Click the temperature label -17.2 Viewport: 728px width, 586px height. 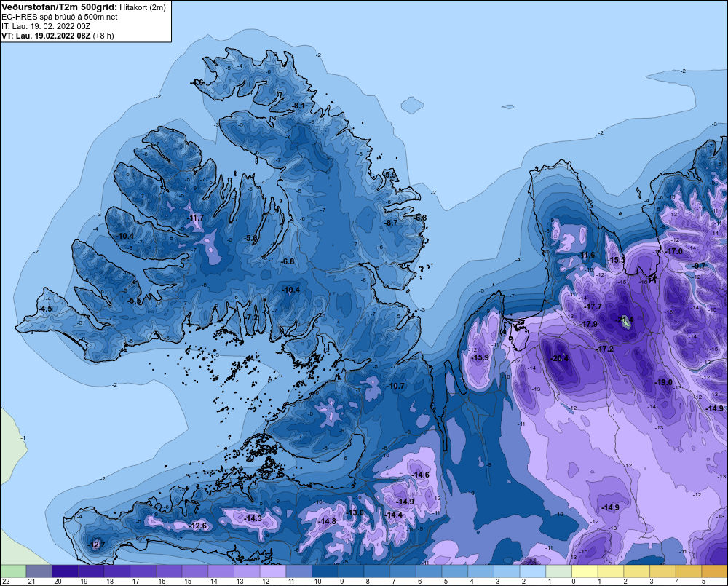click(605, 349)
